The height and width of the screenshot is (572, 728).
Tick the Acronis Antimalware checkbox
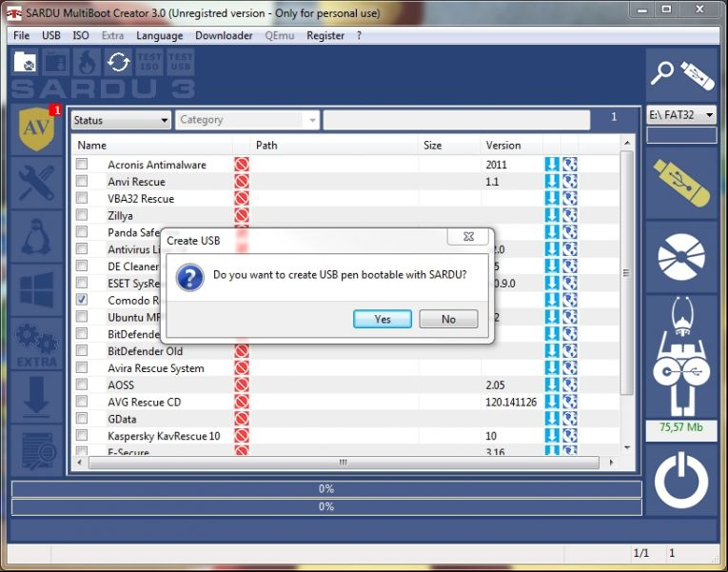click(82, 164)
